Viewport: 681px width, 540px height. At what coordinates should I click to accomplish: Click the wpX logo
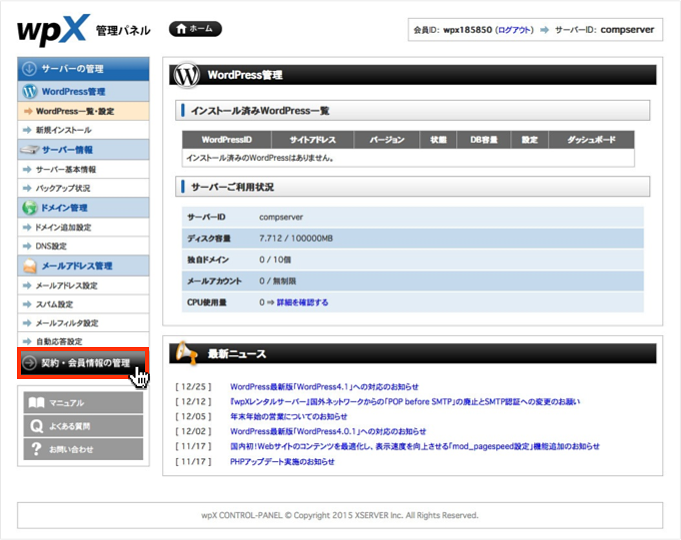pyautogui.click(x=53, y=30)
